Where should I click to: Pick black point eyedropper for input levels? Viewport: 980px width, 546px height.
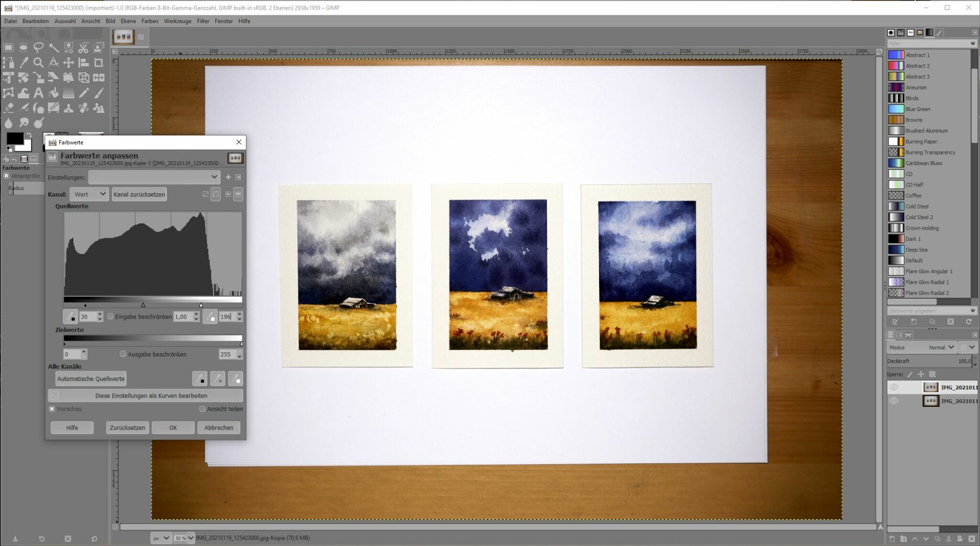tap(70, 316)
